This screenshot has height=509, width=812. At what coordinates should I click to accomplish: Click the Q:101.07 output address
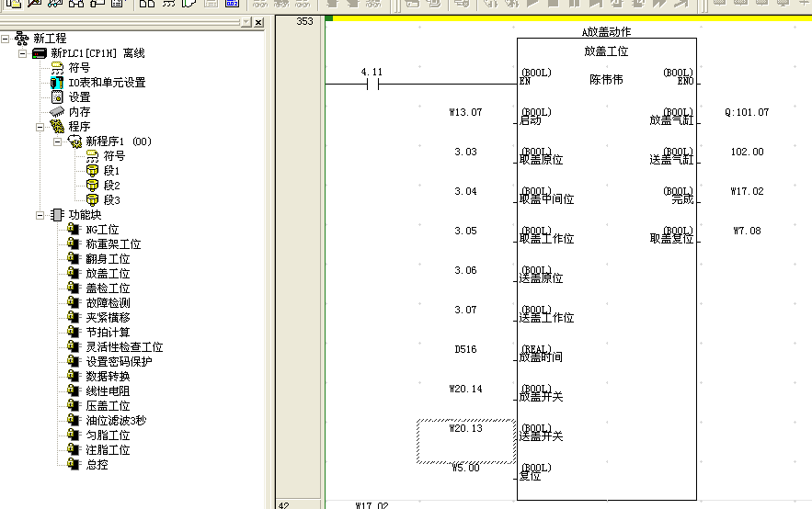click(746, 113)
